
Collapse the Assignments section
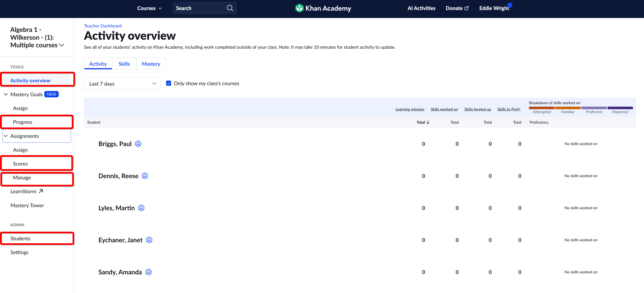5,136
